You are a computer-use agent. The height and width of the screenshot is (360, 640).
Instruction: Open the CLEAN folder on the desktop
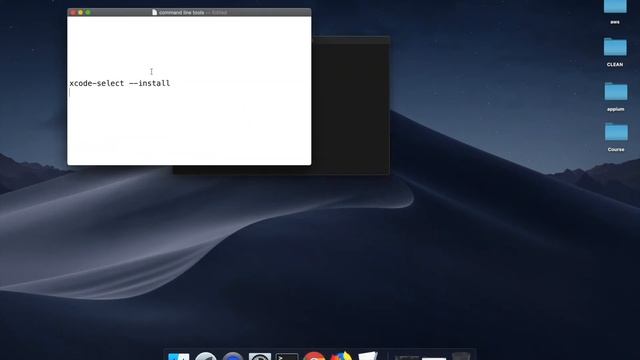point(615,47)
